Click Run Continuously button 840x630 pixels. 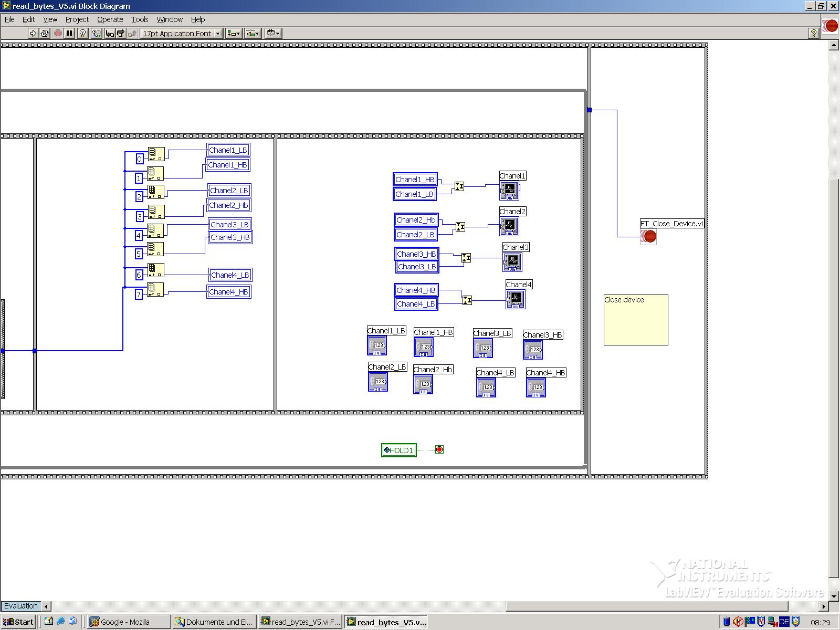click(45, 33)
